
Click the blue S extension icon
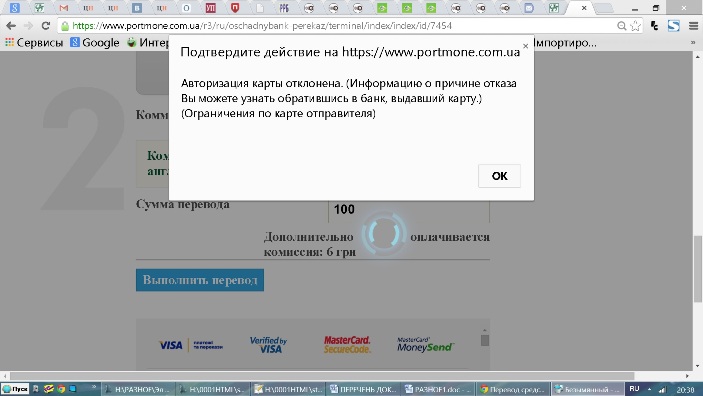click(673, 26)
